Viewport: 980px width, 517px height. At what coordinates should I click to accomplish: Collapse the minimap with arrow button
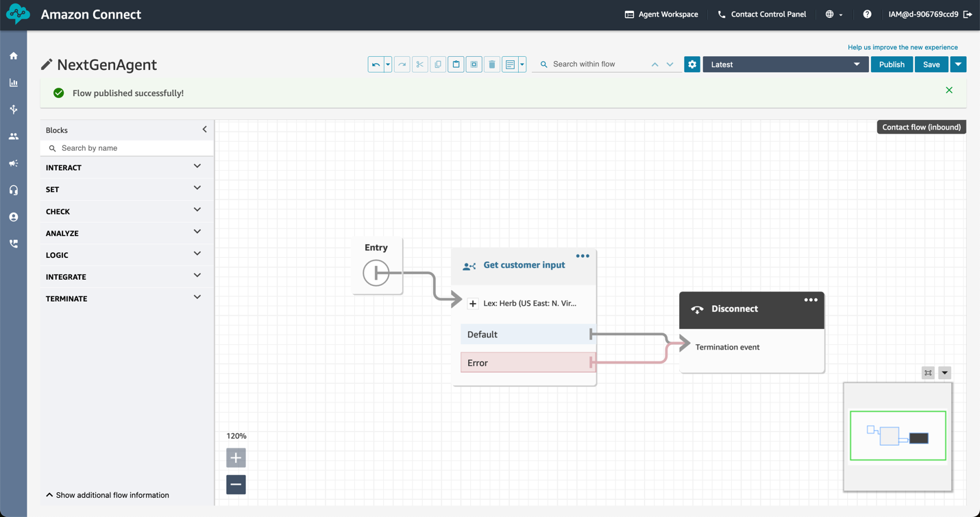pyautogui.click(x=944, y=373)
